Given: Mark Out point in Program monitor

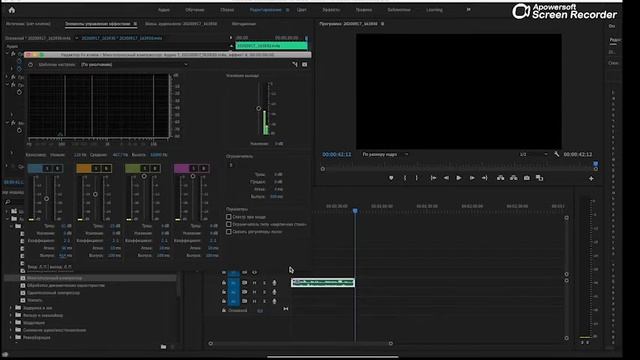Looking at the screenshot, I should tap(417, 178).
